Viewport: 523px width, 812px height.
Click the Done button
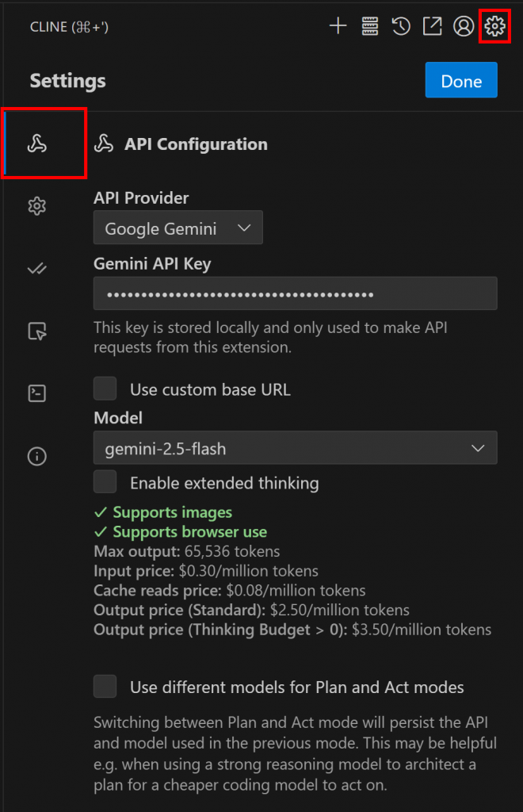click(x=461, y=81)
